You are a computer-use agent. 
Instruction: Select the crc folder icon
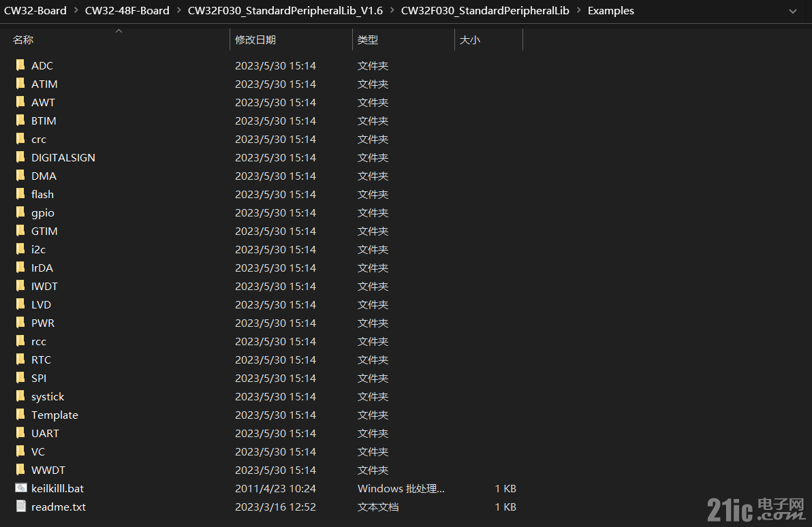click(20, 139)
